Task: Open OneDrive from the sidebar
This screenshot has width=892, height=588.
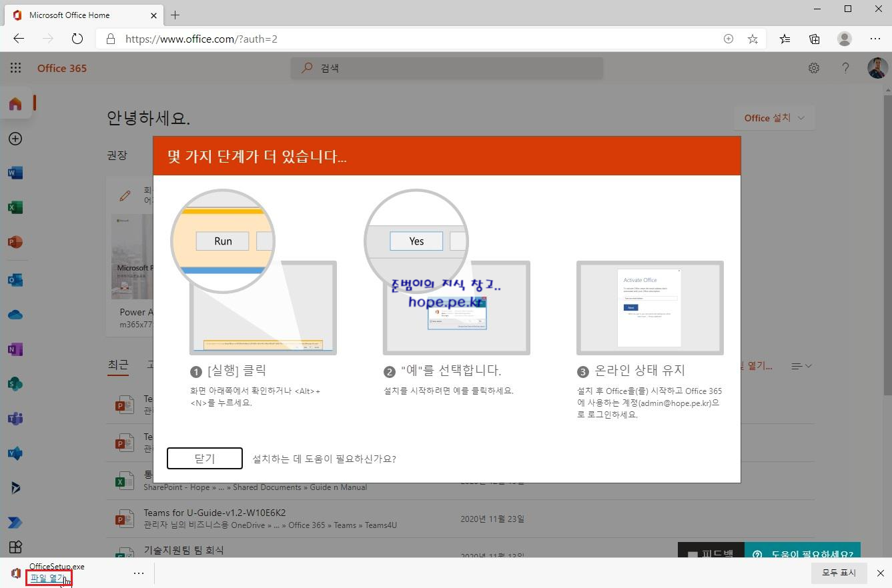Action: 15,315
